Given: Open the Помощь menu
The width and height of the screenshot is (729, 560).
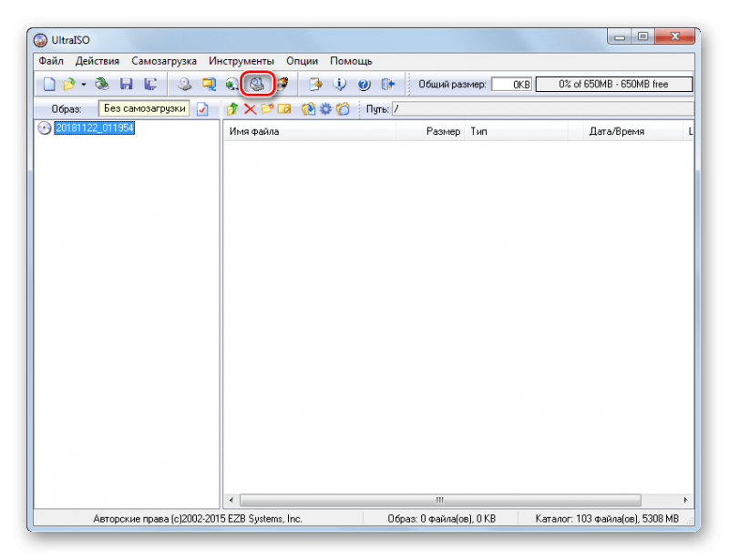Looking at the screenshot, I should tap(351, 61).
